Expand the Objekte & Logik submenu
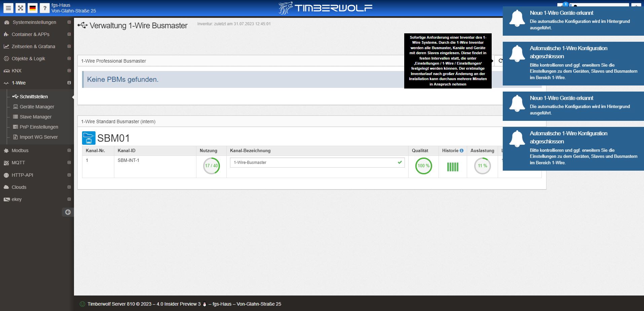The image size is (644, 311). click(69, 59)
